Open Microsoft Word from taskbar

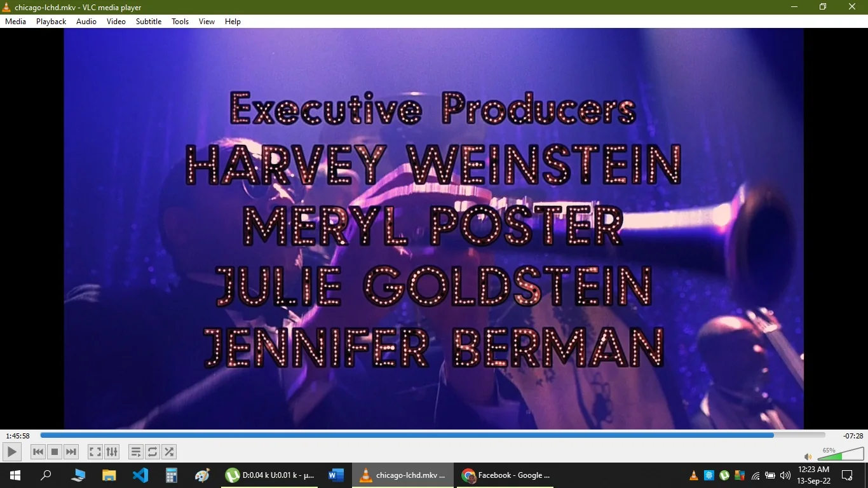pos(336,475)
